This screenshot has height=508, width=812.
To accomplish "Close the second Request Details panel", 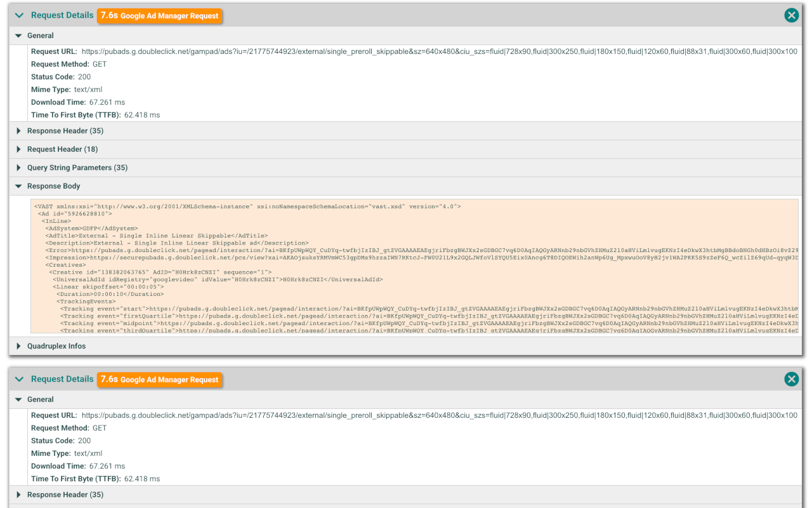I will [x=791, y=379].
